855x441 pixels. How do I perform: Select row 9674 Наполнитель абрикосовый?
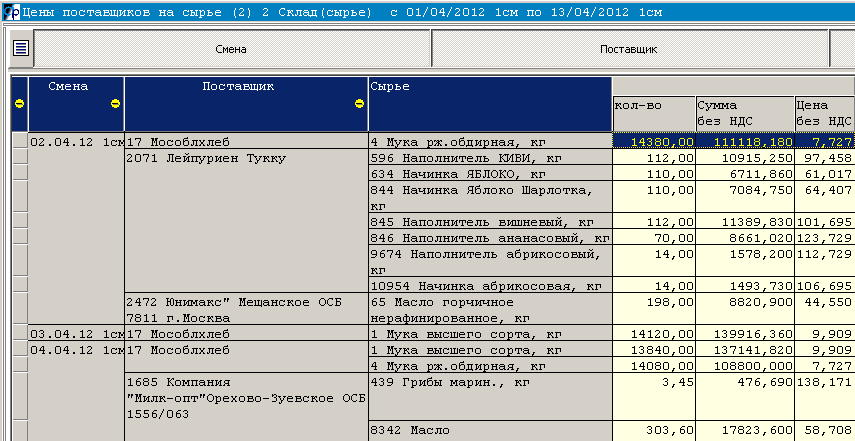pyautogui.click(x=490, y=261)
